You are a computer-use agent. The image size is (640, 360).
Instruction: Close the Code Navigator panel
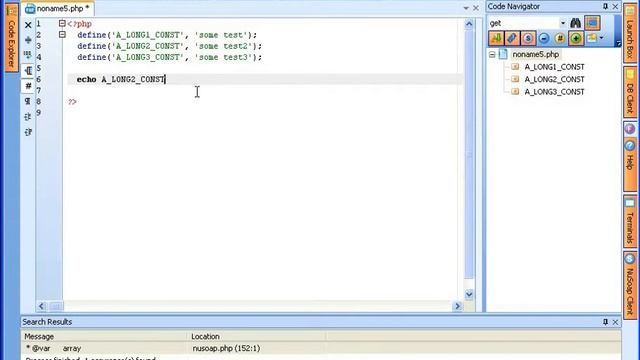(615, 7)
